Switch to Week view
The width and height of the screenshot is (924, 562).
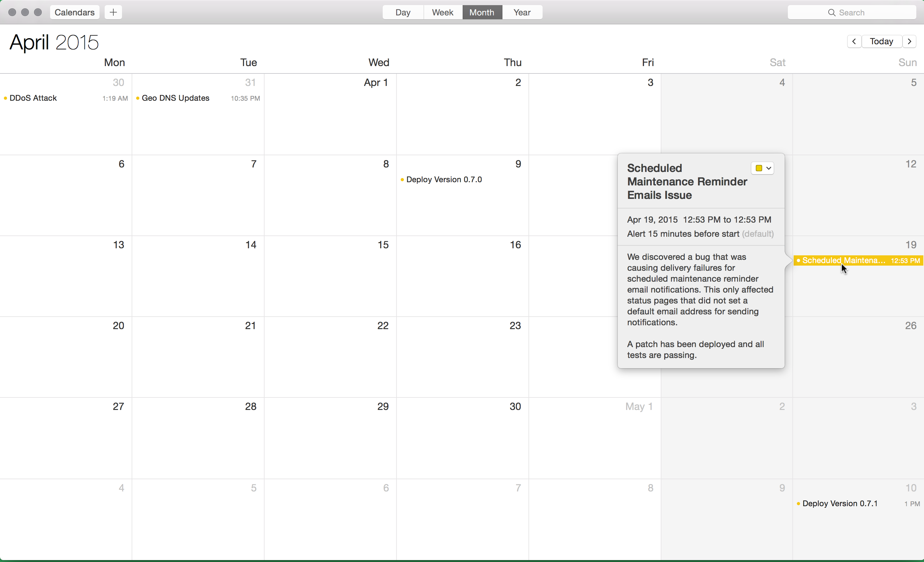pos(442,12)
